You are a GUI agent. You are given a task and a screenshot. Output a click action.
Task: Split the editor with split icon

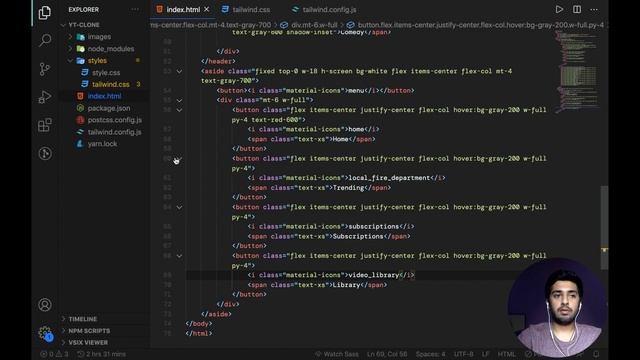tap(577, 9)
